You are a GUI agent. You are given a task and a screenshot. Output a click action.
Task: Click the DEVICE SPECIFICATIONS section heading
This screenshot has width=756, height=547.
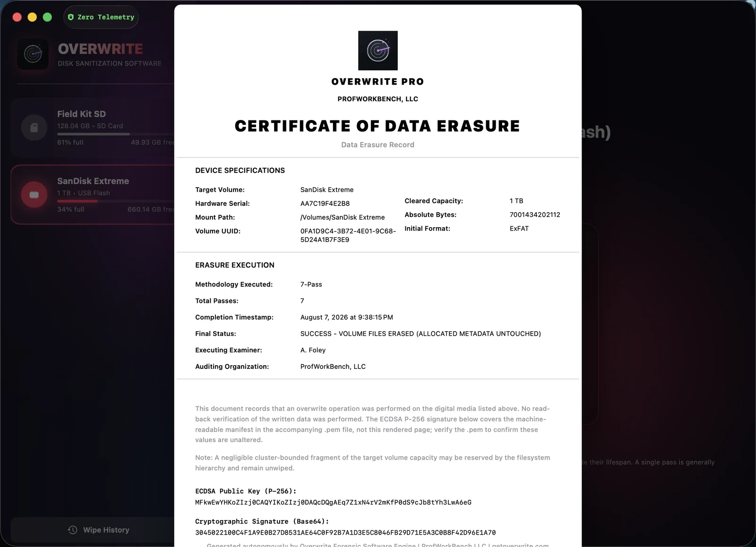tap(240, 171)
